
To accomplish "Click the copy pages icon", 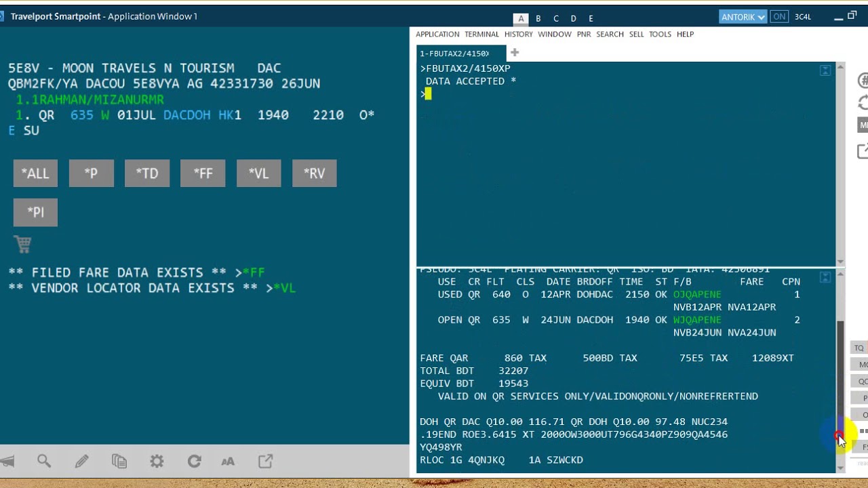I will [x=119, y=462].
